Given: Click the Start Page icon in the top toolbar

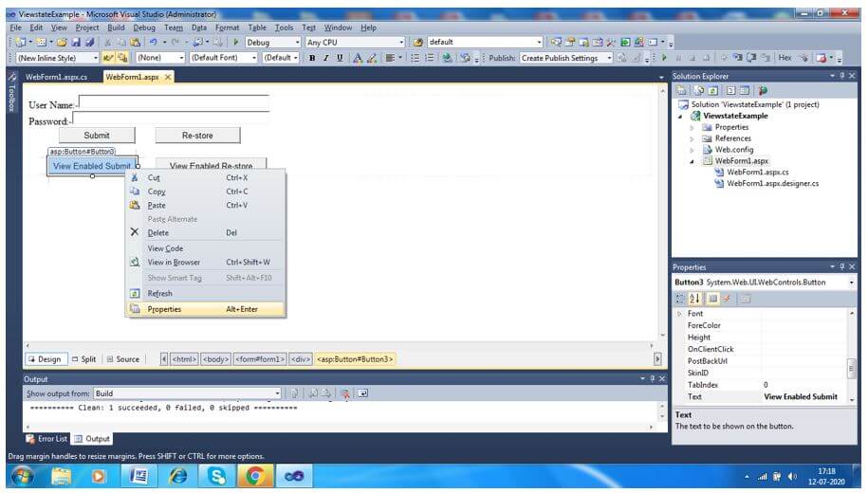Looking at the screenshot, I should tap(625, 42).
